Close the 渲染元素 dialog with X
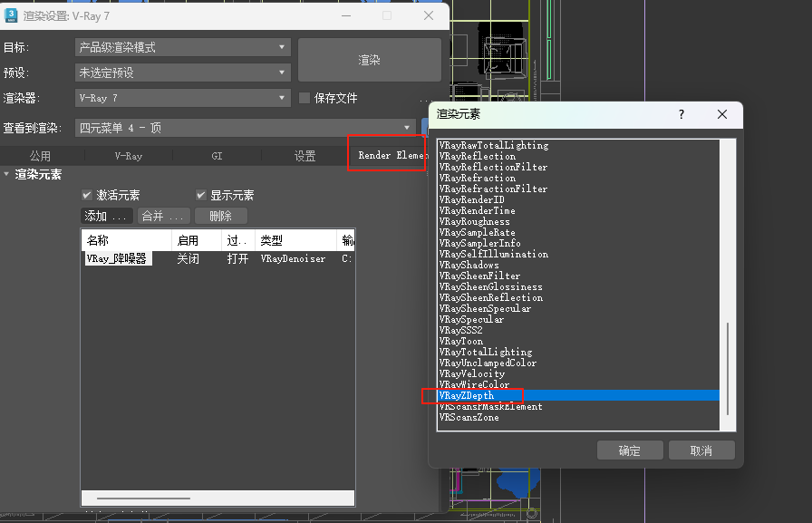The height and width of the screenshot is (523, 812). (x=722, y=115)
